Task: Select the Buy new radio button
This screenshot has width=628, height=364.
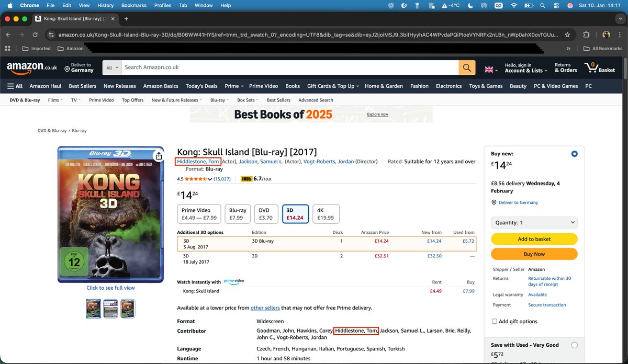Action: 575,154
